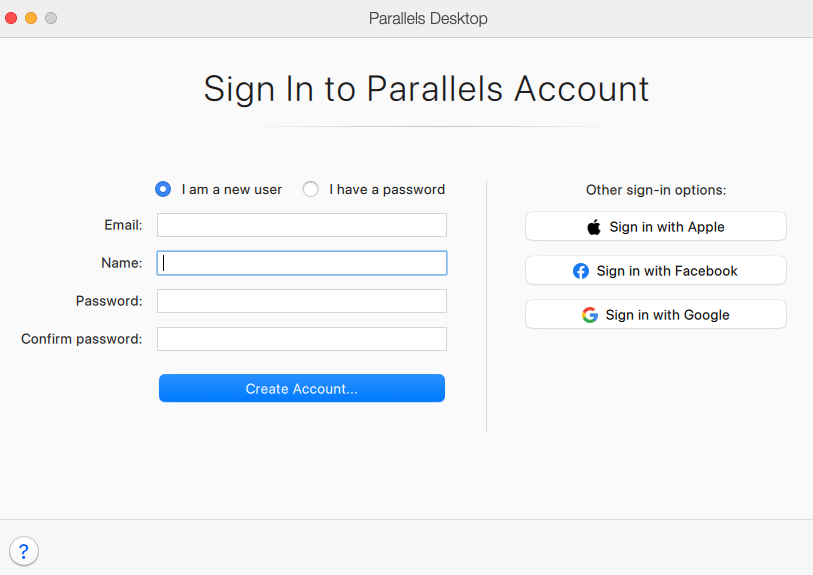Click the "Email:" field label
The width and height of the screenshot is (813, 575).
[x=123, y=225]
